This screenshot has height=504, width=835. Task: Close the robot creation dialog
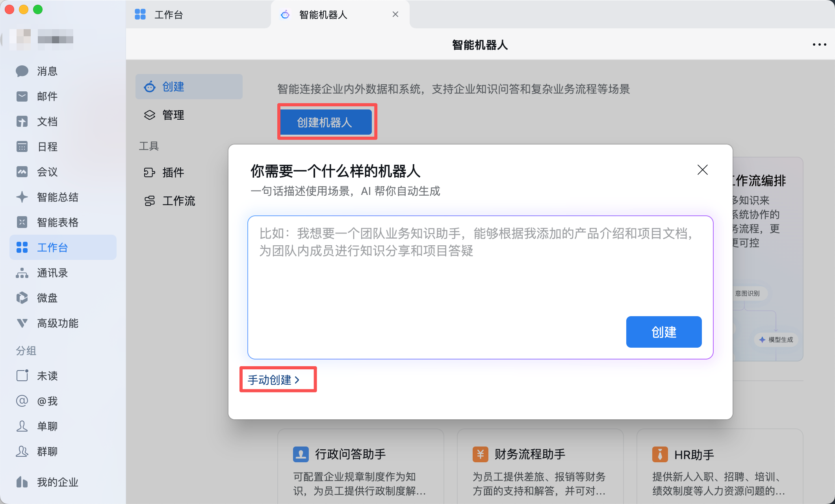(702, 170)
